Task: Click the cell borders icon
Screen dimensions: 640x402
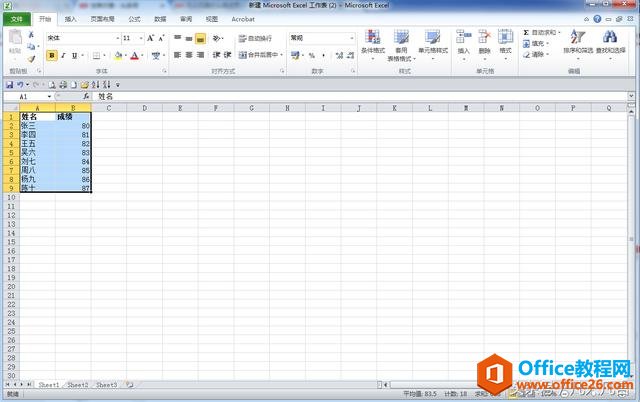Action: click(96, 55)
